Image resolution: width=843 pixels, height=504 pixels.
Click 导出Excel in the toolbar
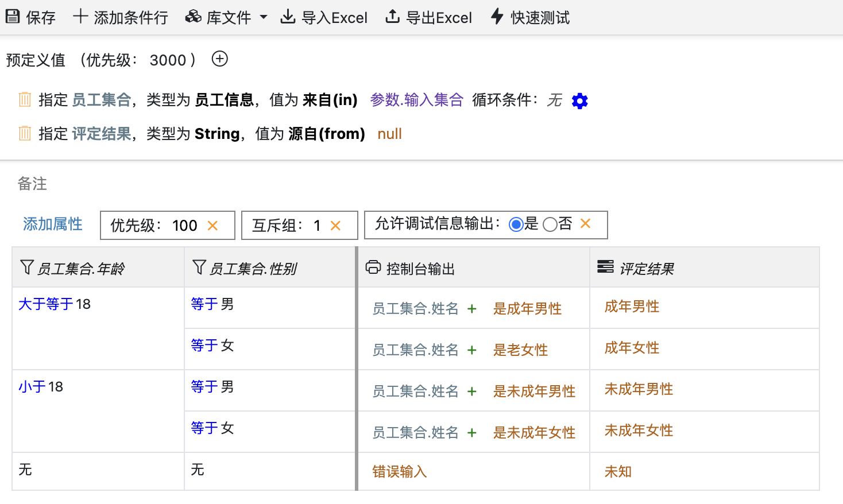tap(428, 17)
